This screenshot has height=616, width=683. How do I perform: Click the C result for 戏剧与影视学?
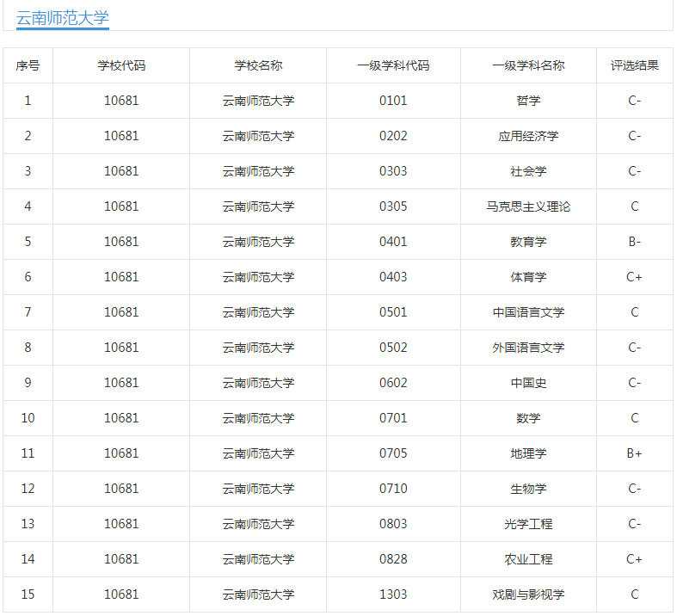(x=635, y=594)
